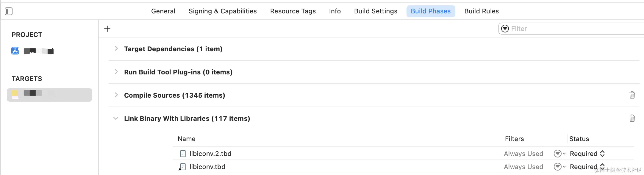Click the filter icon in the Filter field

pos(505,29)
